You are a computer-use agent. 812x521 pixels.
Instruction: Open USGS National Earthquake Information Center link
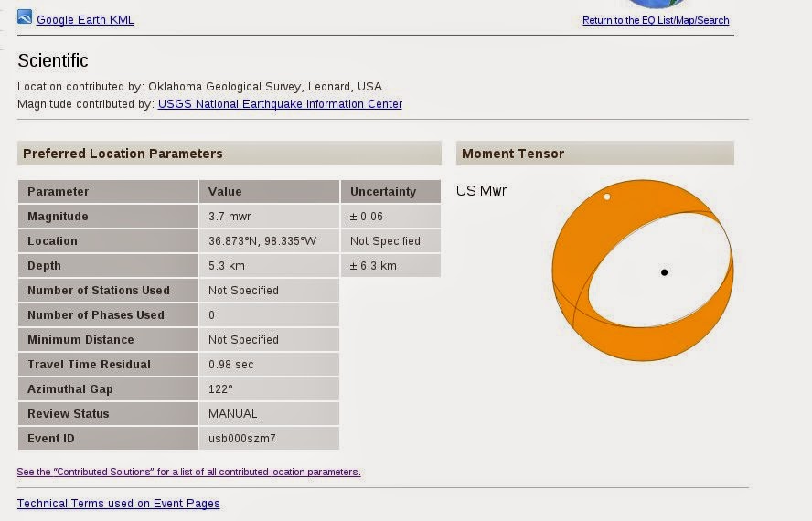pyautogui.click(x=280, y=104)
